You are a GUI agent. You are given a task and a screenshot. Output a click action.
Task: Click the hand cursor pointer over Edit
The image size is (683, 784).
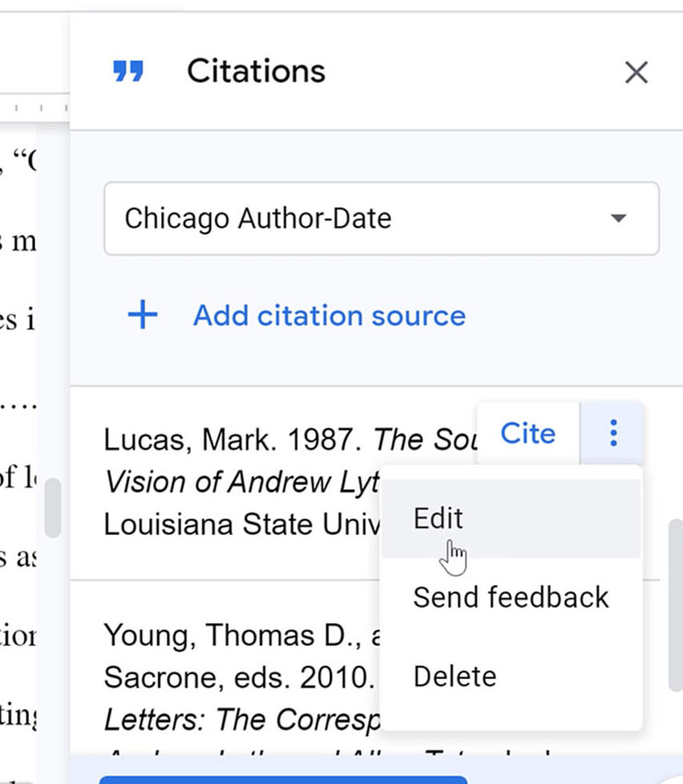pos(454,551)
